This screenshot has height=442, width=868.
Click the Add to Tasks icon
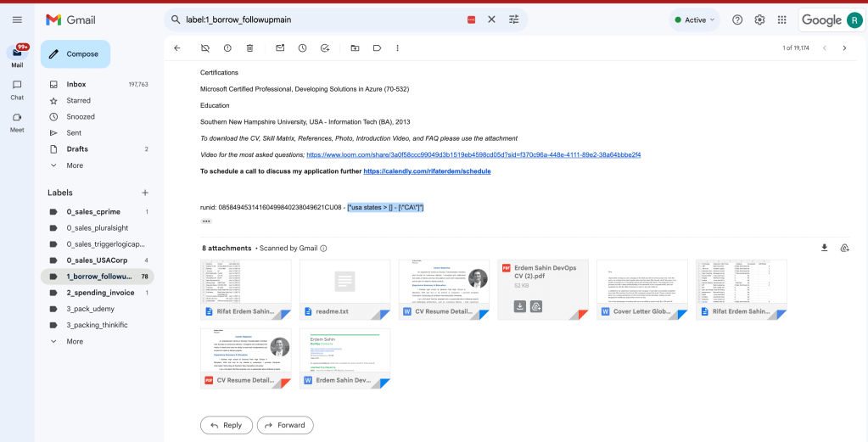[325, 48]
